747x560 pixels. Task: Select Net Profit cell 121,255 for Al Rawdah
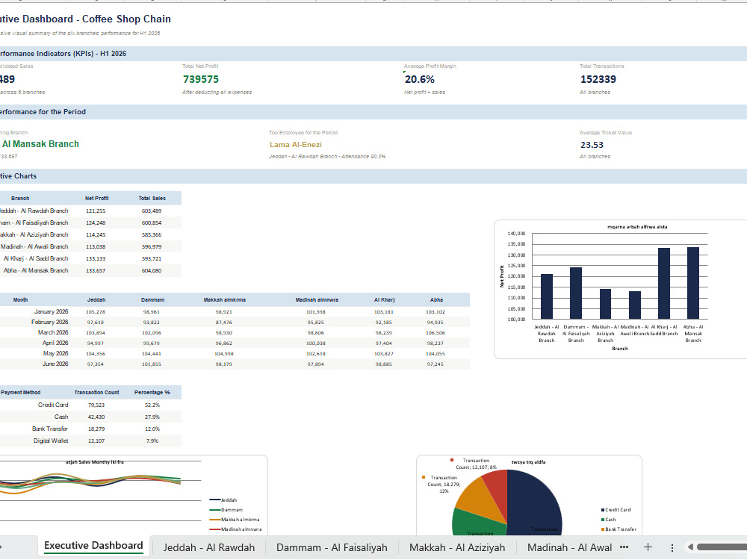tap(96, 211)
